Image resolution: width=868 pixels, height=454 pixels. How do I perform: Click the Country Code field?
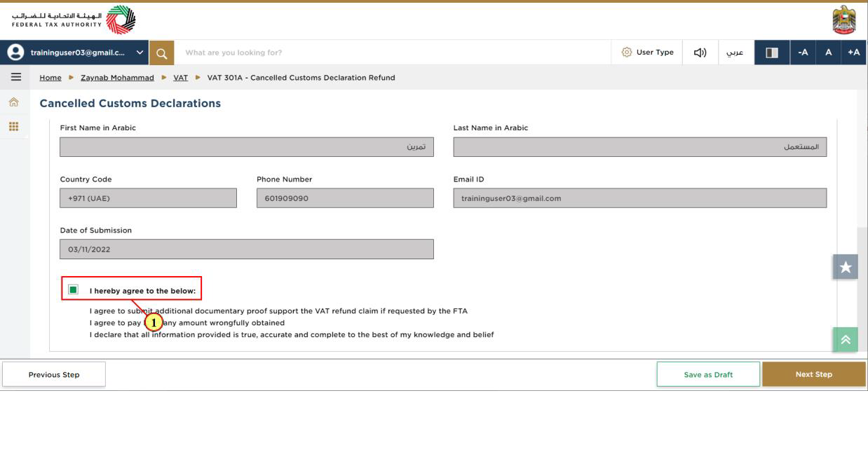(x=149, y=198)
